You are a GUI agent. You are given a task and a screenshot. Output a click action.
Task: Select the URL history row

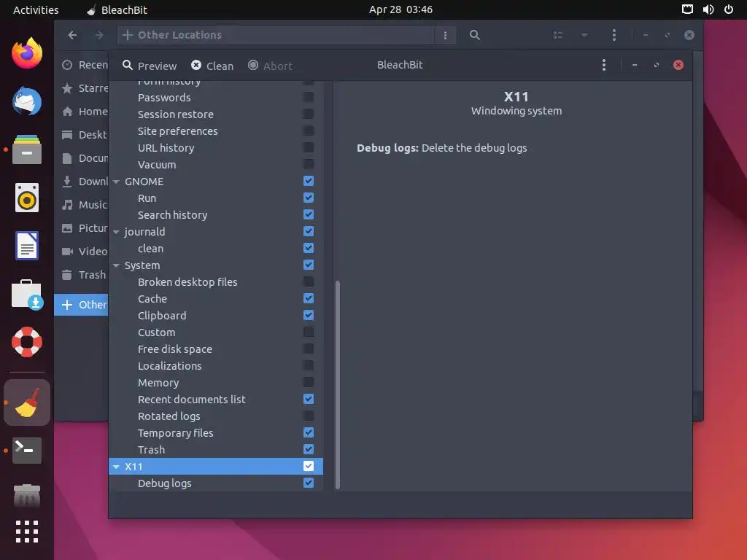[216, 147]
